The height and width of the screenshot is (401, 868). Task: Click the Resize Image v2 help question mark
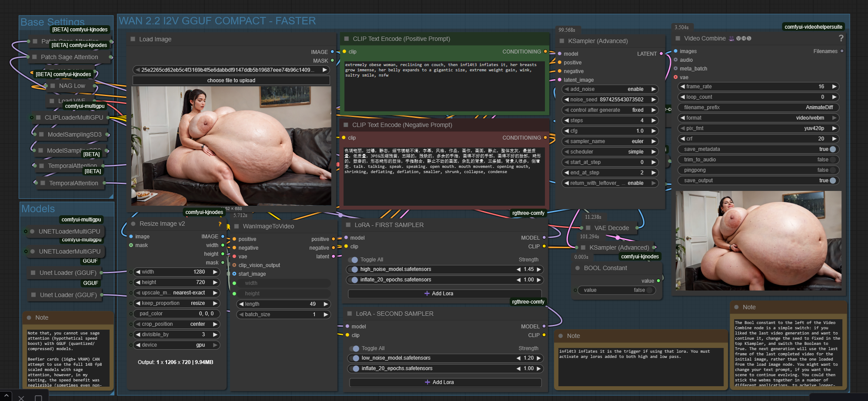click(220, 224)
